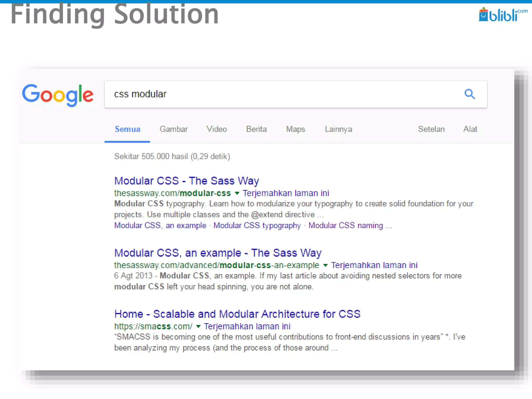Click the Sekitar 505.000 hasil result count
Image resolution: width=532 pixels, height=399 pixels.
(172, 156)
